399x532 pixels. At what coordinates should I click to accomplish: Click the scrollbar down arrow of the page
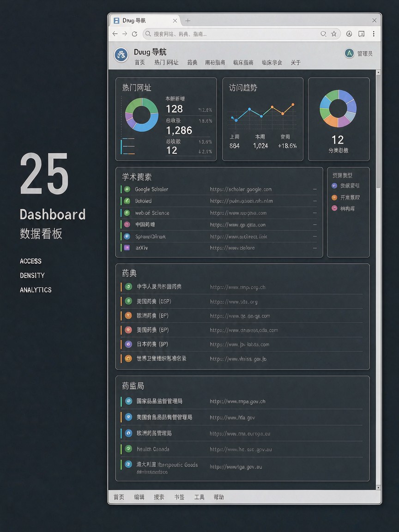click(378, 487)
